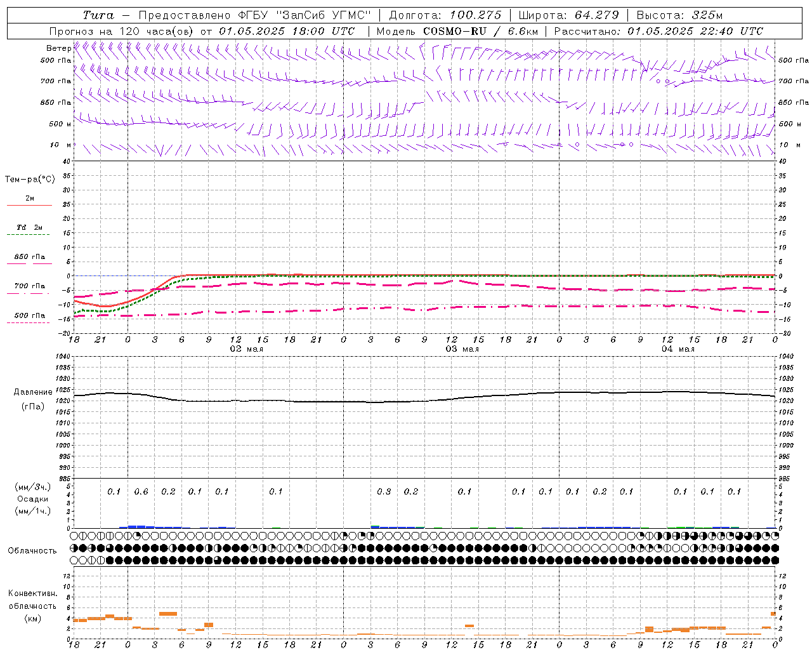
Task: Click the "Осадки" precipitation label
Action: [32, 499]
